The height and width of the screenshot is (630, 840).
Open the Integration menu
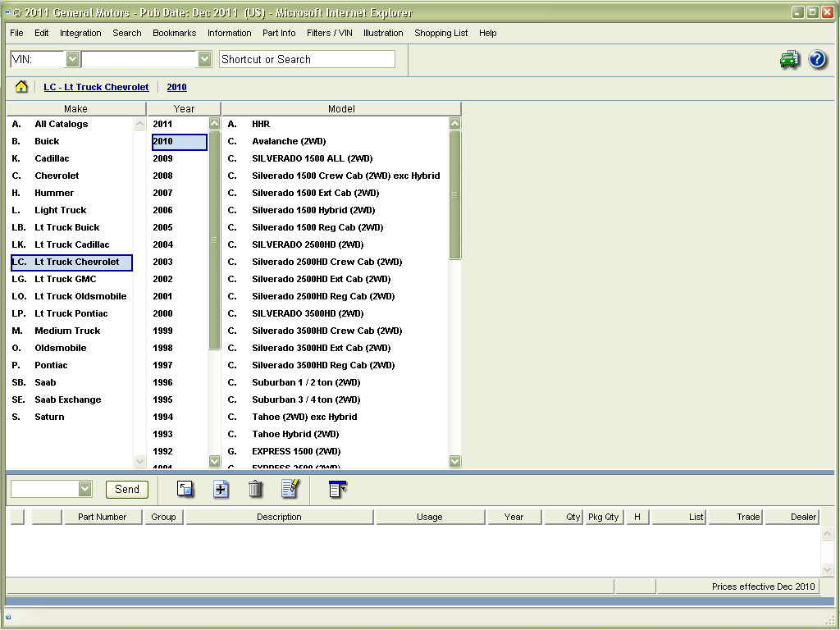(80, 33)
